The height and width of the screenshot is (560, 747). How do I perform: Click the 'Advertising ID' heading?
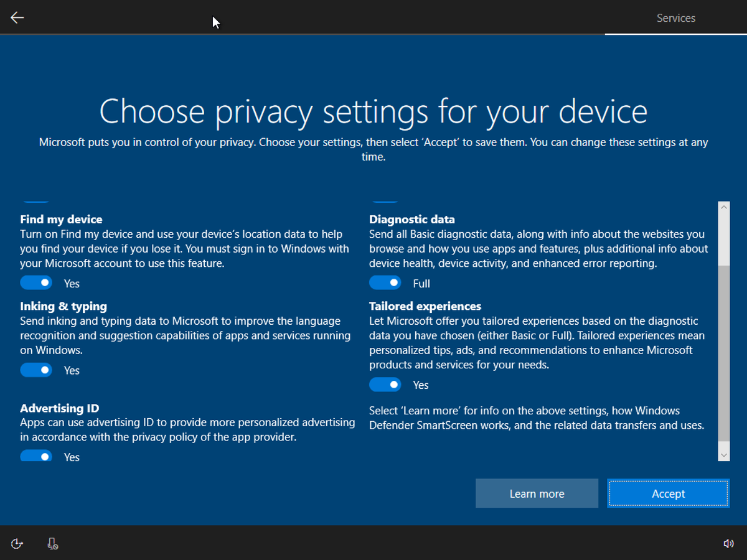[60, 408]
